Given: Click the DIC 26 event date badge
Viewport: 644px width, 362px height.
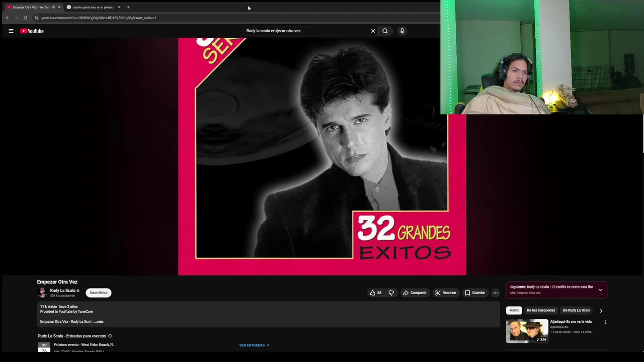Looking at the screenshot, I should [44, 347].
